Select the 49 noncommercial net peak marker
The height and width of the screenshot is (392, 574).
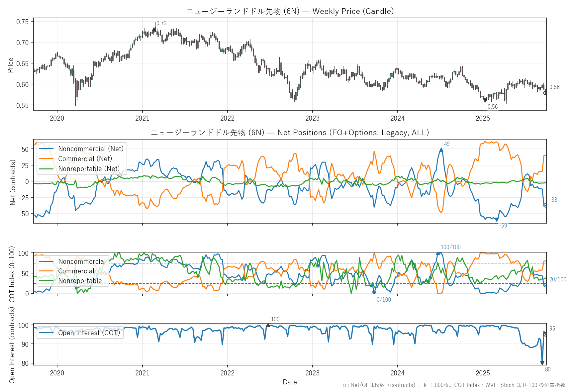441,150
